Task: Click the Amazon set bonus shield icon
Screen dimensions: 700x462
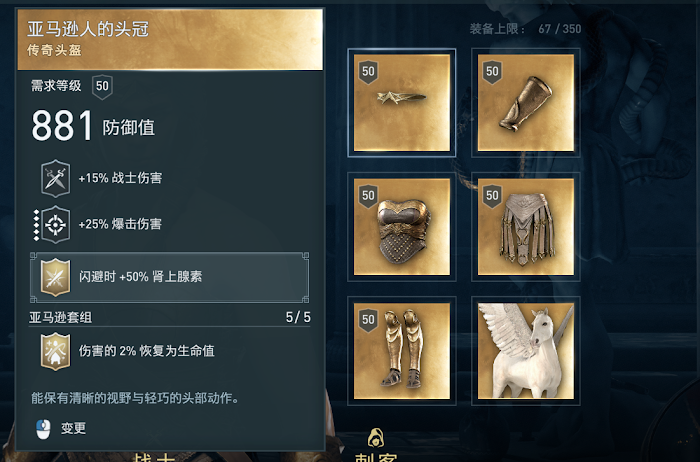Action: pyautogui.click(x=55, y=351)
